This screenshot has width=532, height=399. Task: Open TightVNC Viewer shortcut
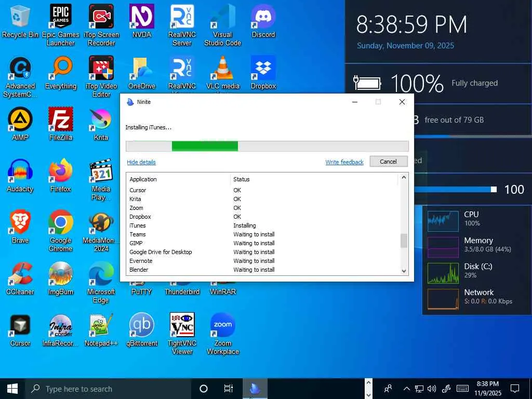point(182,334)
